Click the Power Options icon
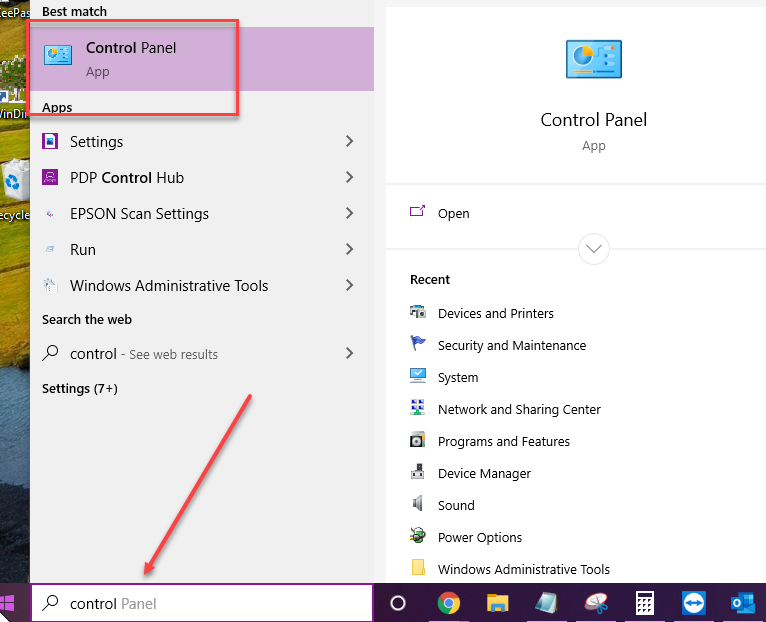The width and height of the screenshot is (766, 622). (x=418, y=535)
